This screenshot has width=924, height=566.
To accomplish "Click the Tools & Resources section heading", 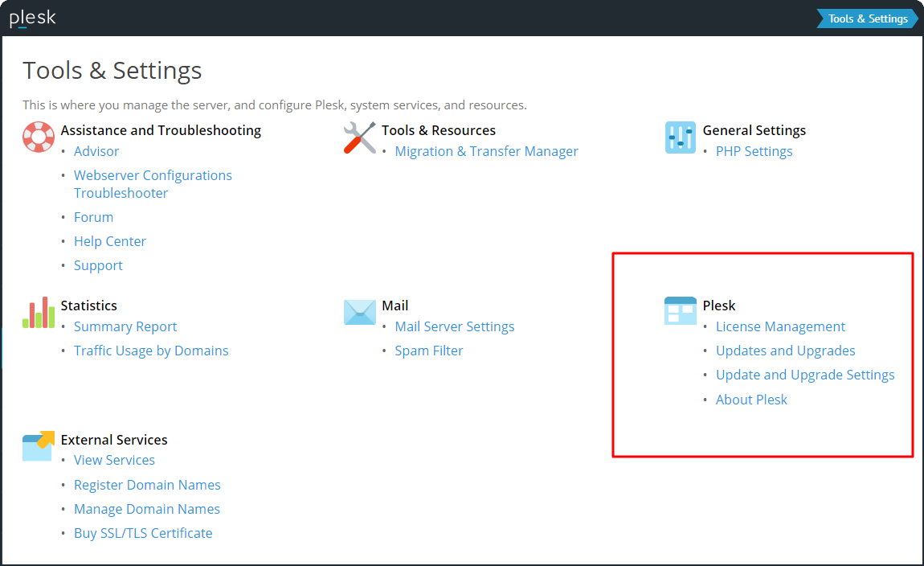I will pos(439,130).
